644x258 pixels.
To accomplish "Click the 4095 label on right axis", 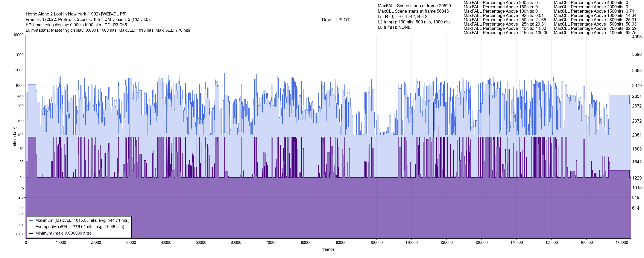I will pyautogui.click(x=637, y=37).
